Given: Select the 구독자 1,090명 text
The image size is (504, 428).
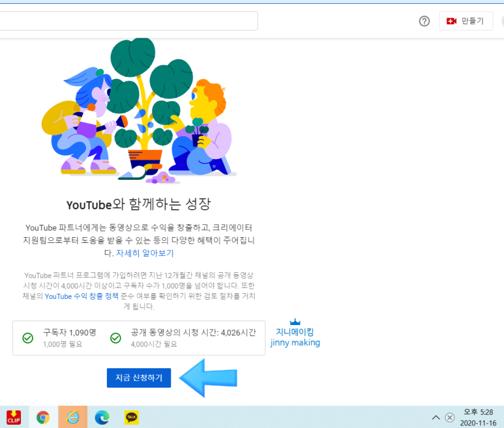Looking at the screenshot, I should [69, 332].
